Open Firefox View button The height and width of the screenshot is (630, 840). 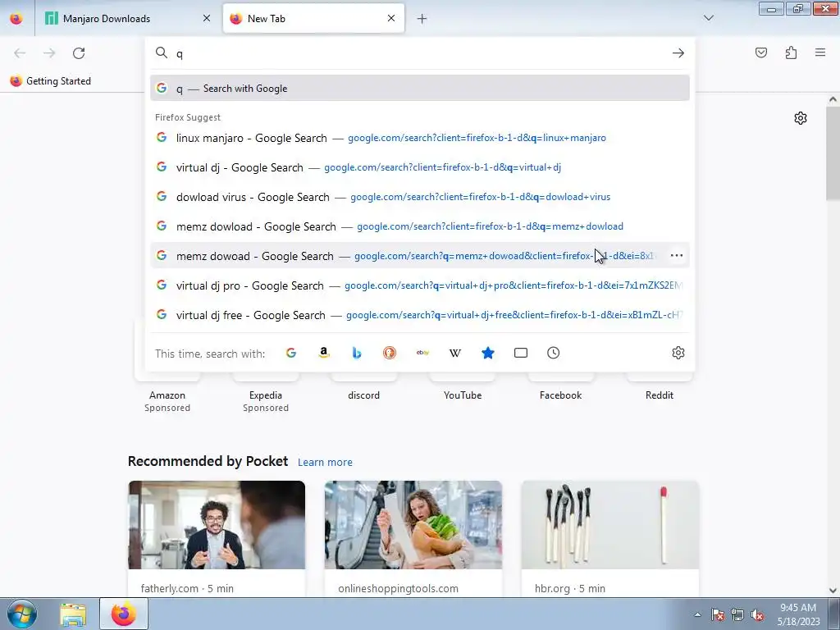16,19
